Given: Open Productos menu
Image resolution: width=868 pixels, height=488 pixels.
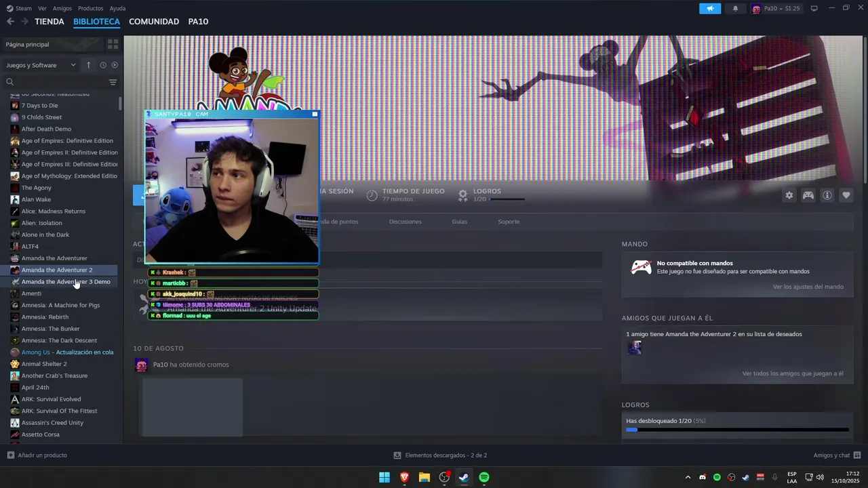Looking at the screenshot, I should 91,8.
